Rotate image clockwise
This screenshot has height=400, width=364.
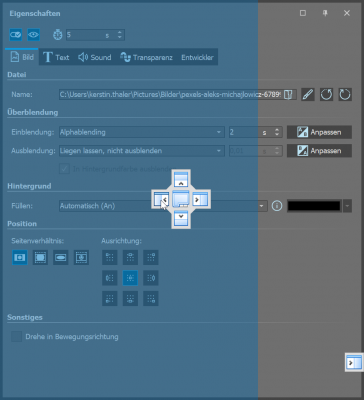(345, 95)
